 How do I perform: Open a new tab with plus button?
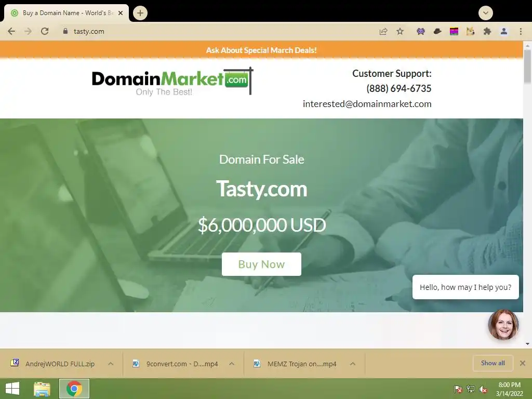(x=140, y=13)
